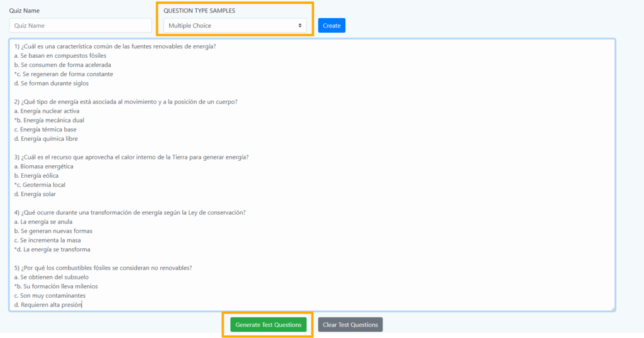Click question 3 about calor interno de la Tierra
644x338 pixels.
point(131,157)
